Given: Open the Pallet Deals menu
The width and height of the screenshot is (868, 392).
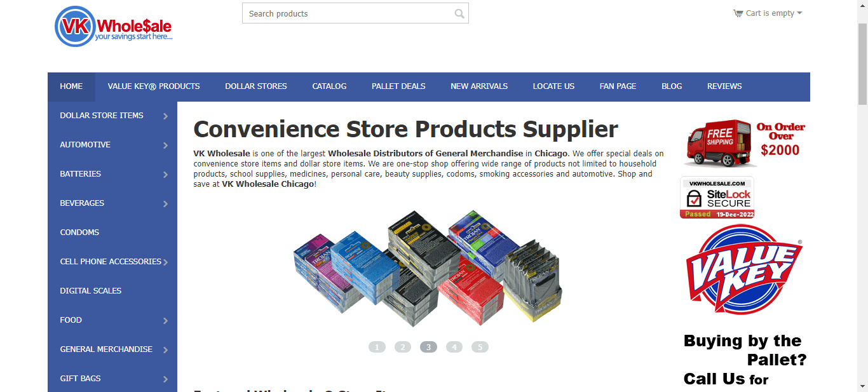Looking at the screenshot, I should coord(398,86).
